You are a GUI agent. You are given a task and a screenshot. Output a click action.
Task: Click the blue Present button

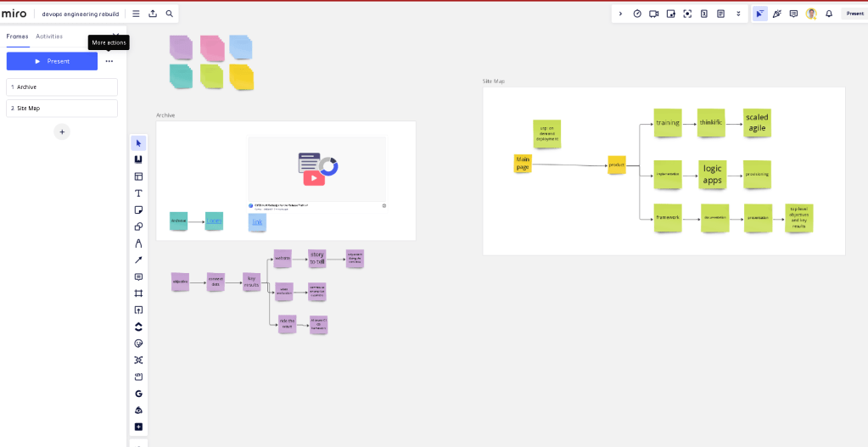tap(52, 61)
